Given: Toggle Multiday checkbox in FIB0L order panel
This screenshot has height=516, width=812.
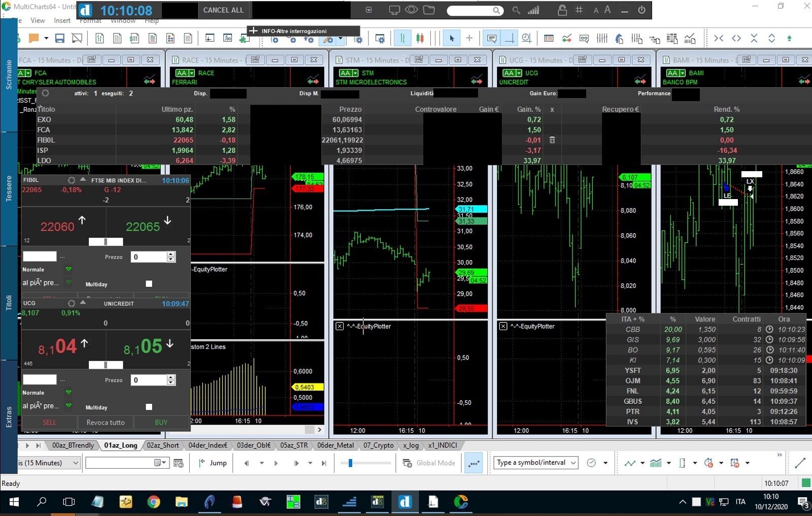Looking at the screenshot, I should click(149, 284).
